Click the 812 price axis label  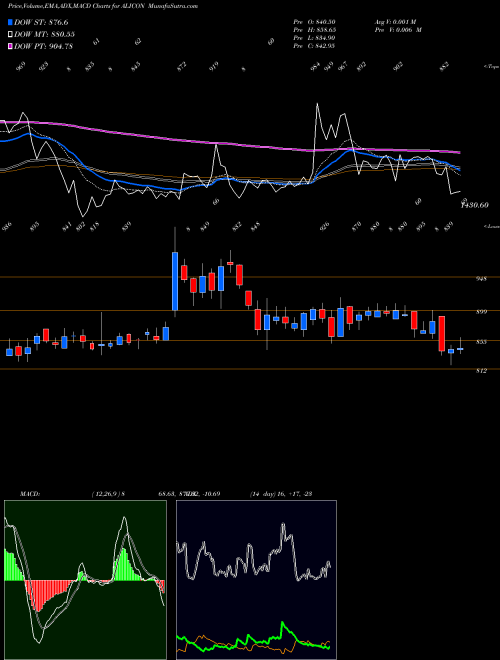pos(483,371)
